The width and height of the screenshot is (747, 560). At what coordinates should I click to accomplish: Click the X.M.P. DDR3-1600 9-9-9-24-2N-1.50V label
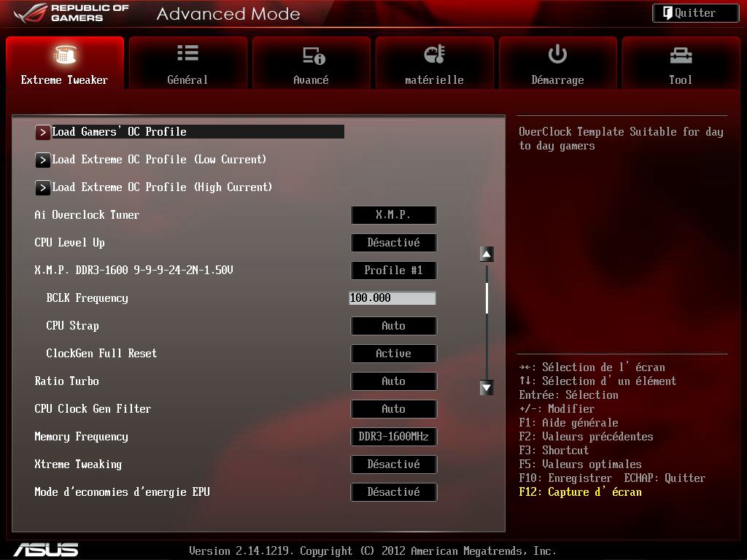click(x=134, y=270)
